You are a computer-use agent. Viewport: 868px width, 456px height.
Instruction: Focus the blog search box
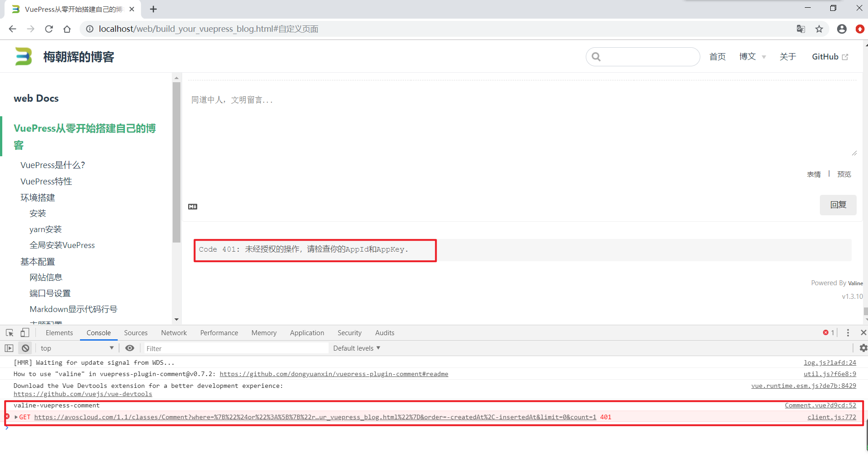tap(643, 57)
